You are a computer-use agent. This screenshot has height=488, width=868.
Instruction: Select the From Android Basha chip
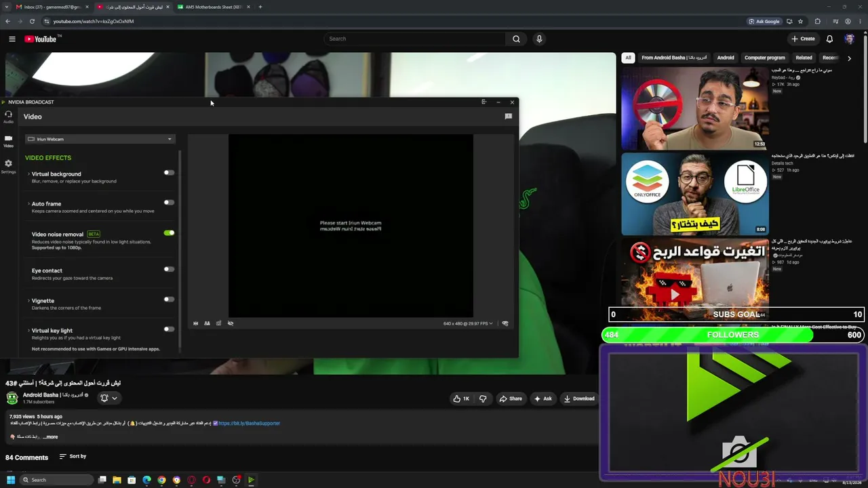click(x=674, y=58)
